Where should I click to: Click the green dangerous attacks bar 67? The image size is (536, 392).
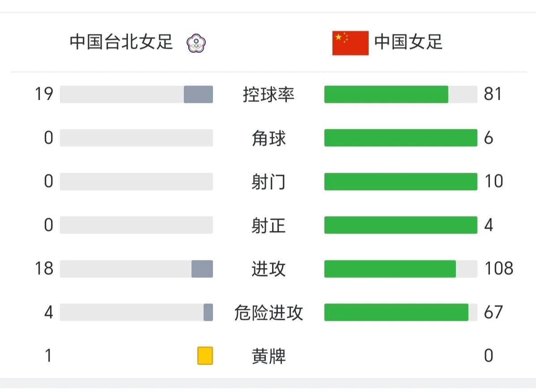(396, 312)
